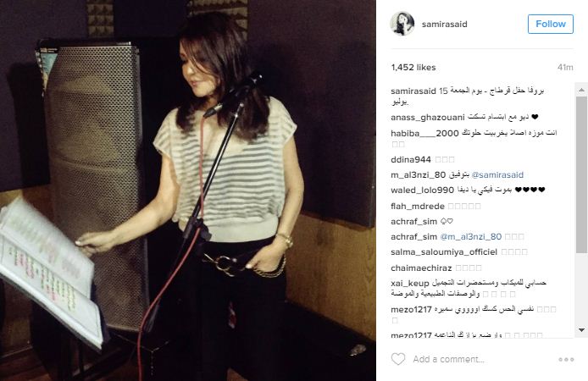Image resolution: width=588 pixels, height=381 pixels.
Task: Click the studio photo of the singer
Action: point(188,190)
